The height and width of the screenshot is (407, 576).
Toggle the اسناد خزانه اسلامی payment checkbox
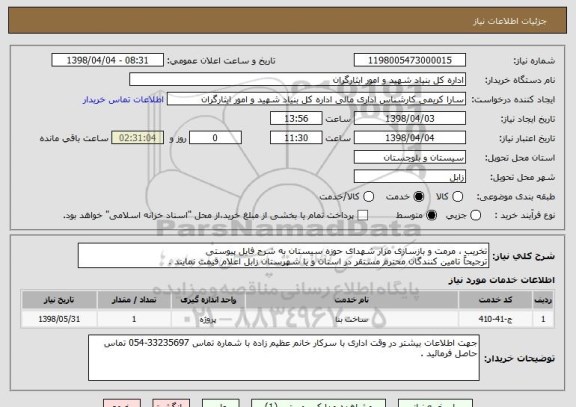[363, 216]
